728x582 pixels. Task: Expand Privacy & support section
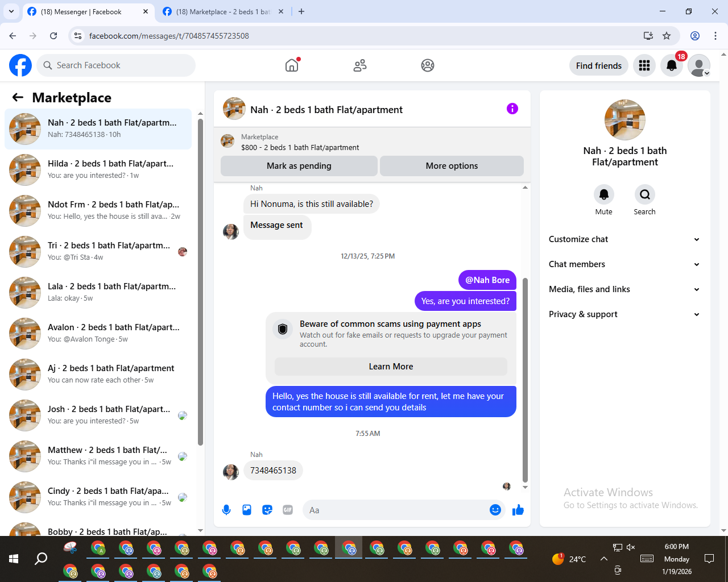click(624, 314)
